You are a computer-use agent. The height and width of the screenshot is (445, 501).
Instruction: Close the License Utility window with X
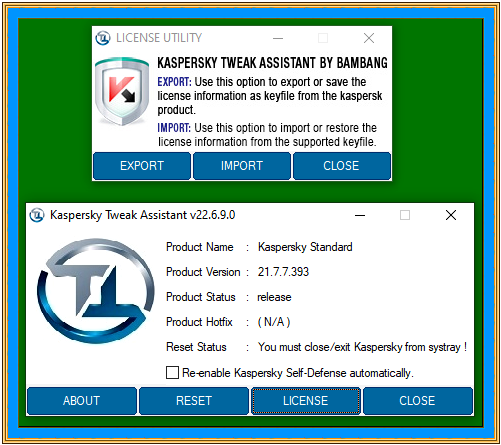click(369, 38)
